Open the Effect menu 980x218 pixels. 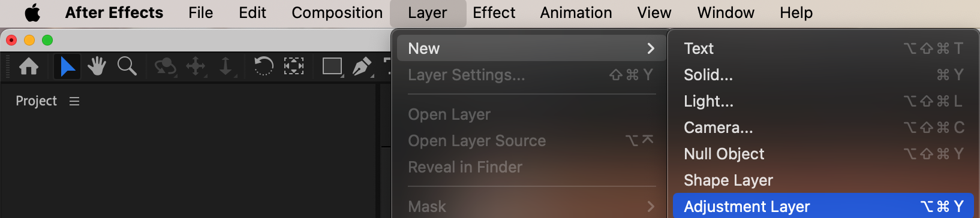tap(494, 13)
